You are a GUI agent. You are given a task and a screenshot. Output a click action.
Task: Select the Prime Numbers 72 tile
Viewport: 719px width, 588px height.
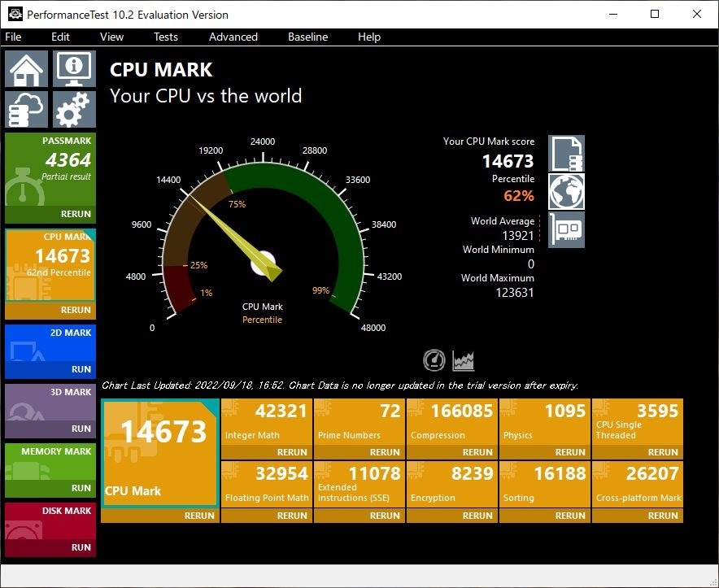coord(359,422)
